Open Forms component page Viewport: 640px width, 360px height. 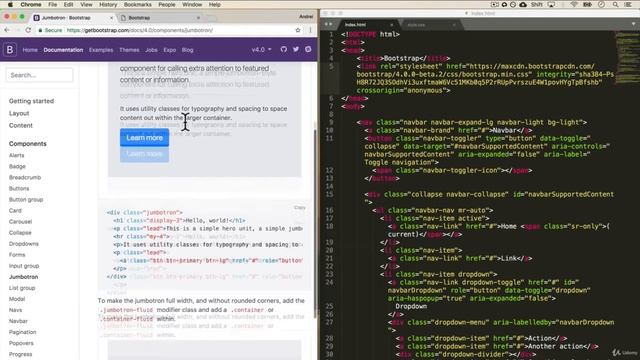pyautogui.click(x=17, y=255)
